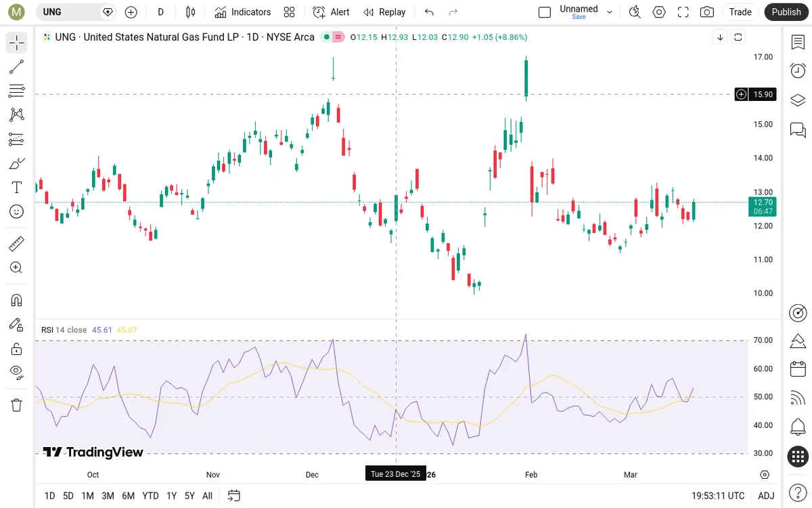Image resolution: width=812 pixels, height=508 pixels.
Task: Undo the last action
Action: coord(429,12)
